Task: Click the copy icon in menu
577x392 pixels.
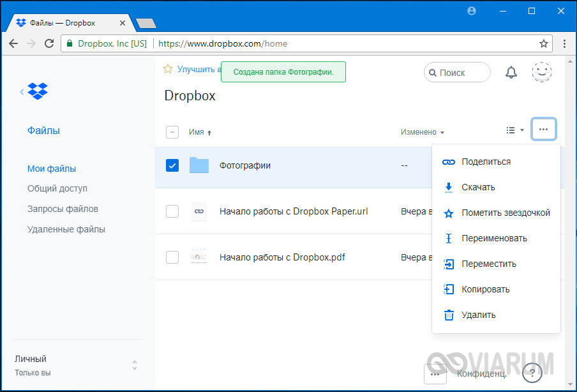Action: point(449,289)
